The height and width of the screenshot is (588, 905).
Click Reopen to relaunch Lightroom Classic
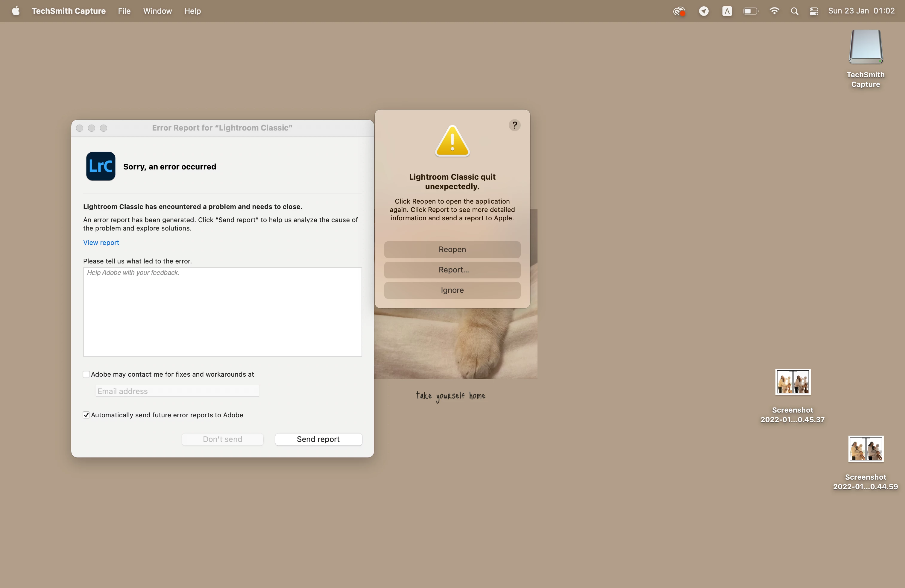pyautogui.click(x=452, y=249)
